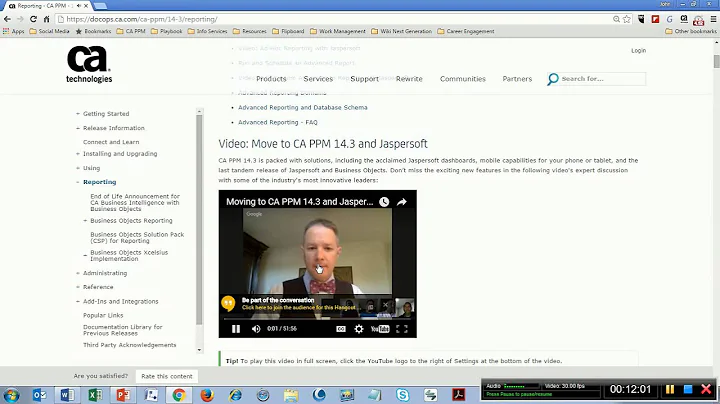The height and width of the screenshot is (404, 720).
Task: Toggle closed captions on the video
Action: [x=341, y=329]
